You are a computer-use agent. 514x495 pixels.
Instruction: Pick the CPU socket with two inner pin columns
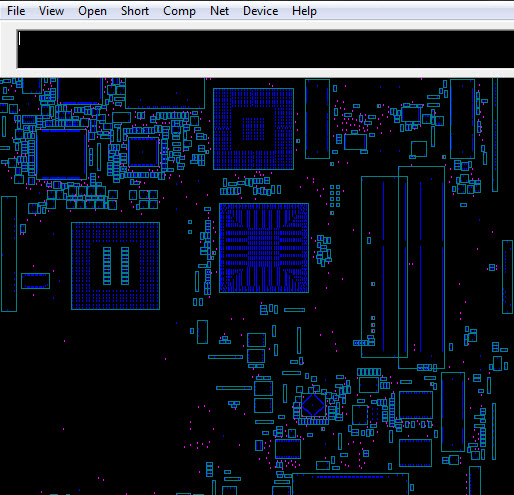[x=115, y=266]
